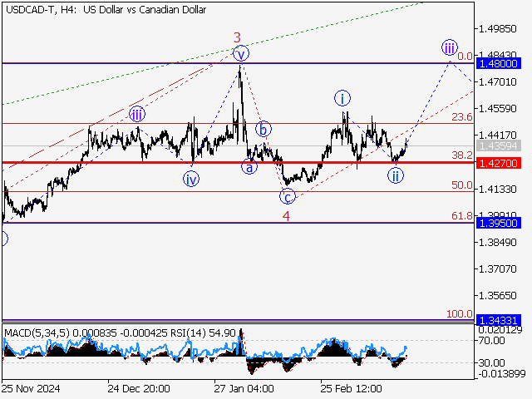
Task: Select the 23.6 Fibonacci level label
Action: [x=462, y=117]
